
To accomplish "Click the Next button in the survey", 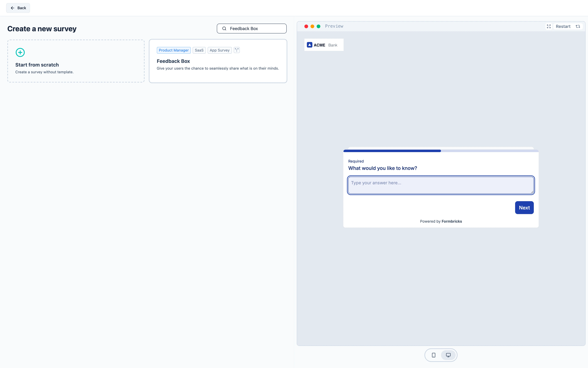I will [x=524, y=208].
